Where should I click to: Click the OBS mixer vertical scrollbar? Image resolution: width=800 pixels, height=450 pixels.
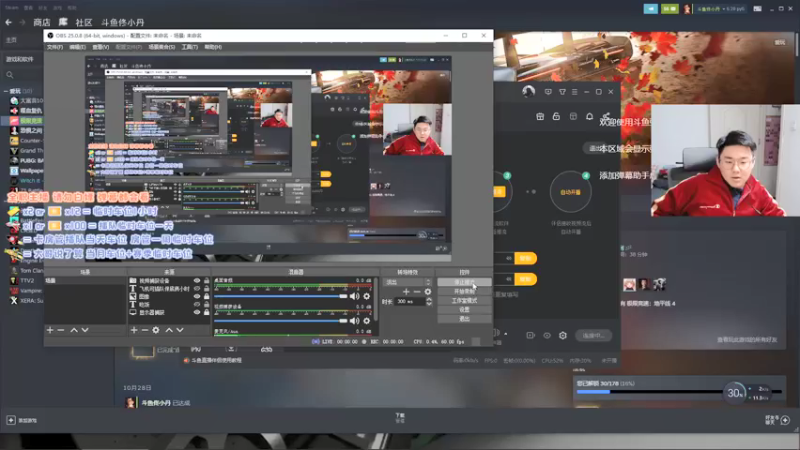tap(376, 299)
